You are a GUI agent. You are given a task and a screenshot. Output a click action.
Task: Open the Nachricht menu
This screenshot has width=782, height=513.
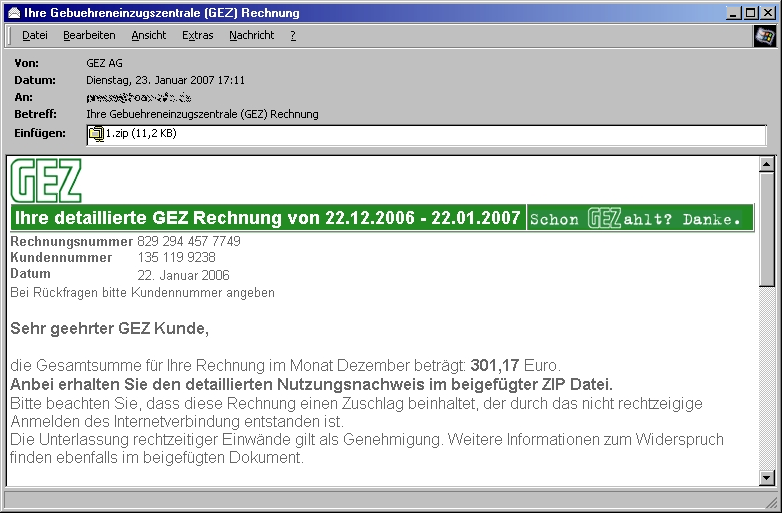252,35
